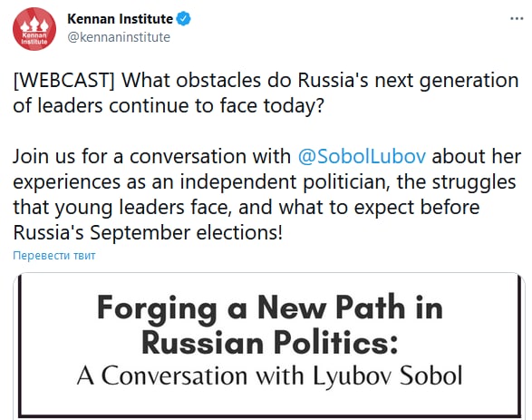The image size is (532, 420).
Task: Click the 'Forging a New Path in' heading
Action: point(270,308)
